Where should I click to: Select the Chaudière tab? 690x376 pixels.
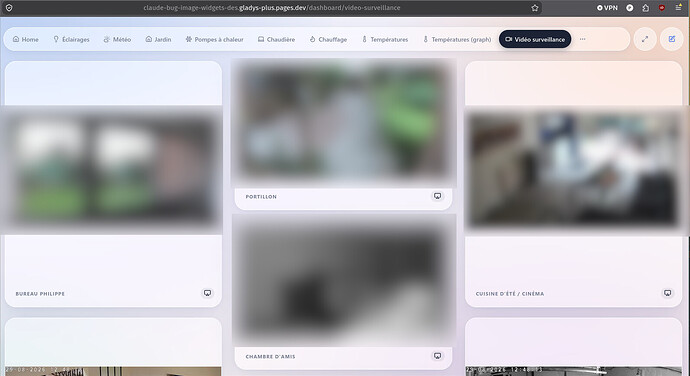[x=276, y=39]
